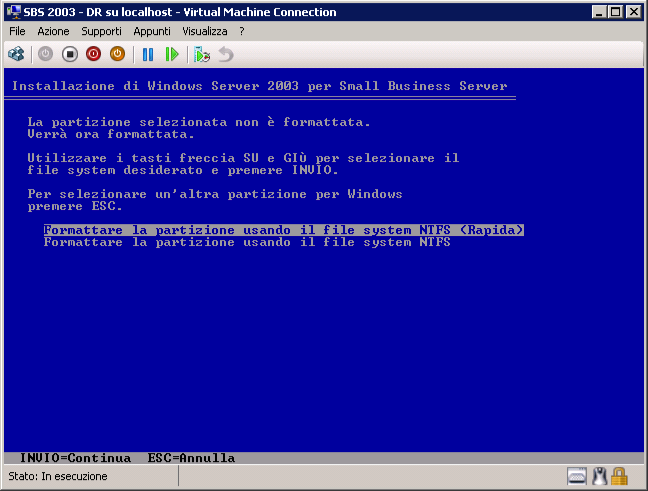Select the NTFS (Rapida) format option

coord(284,230)
